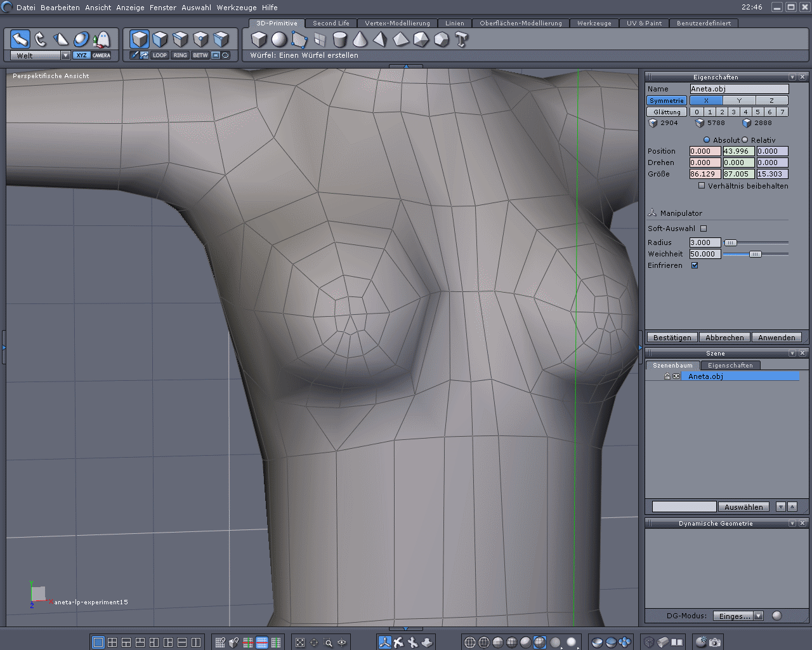
Task: Click the Bestätigen button
Action: [x=672, y=338]
